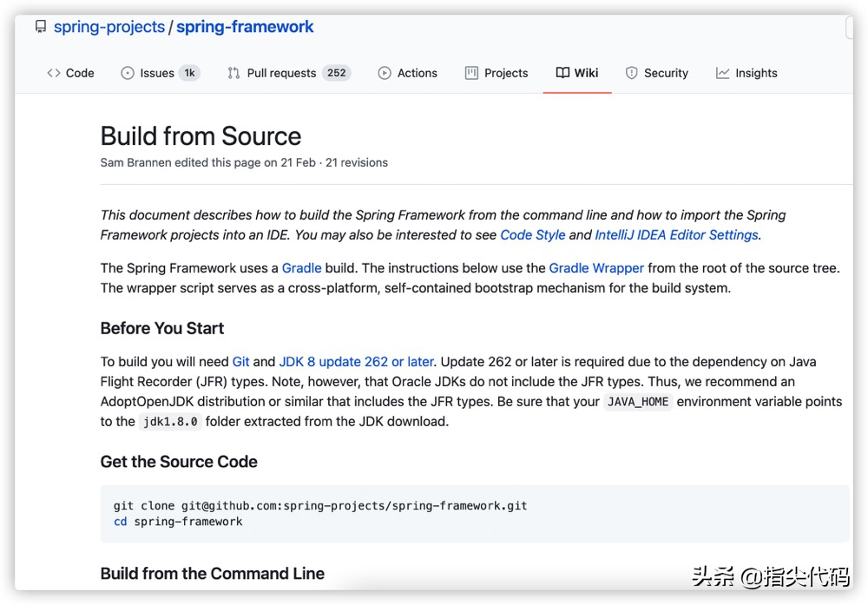Click the 21 revisions text

[x=357, y=162]
